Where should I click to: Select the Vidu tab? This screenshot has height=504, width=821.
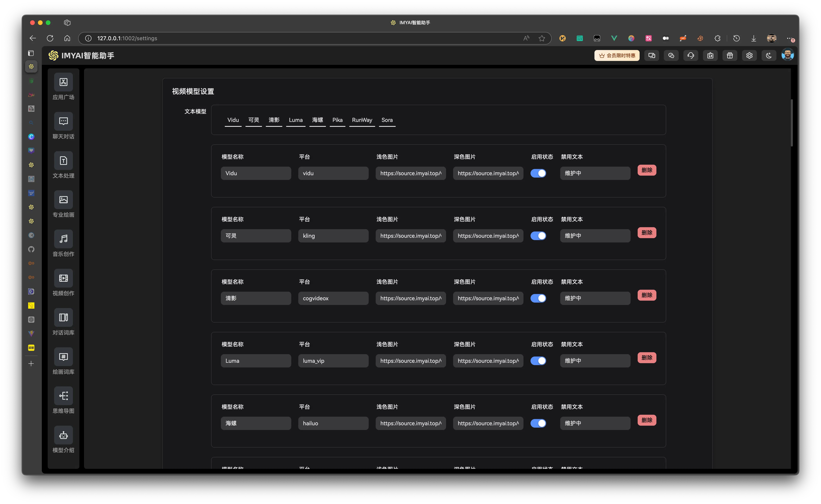coord(233,120)
